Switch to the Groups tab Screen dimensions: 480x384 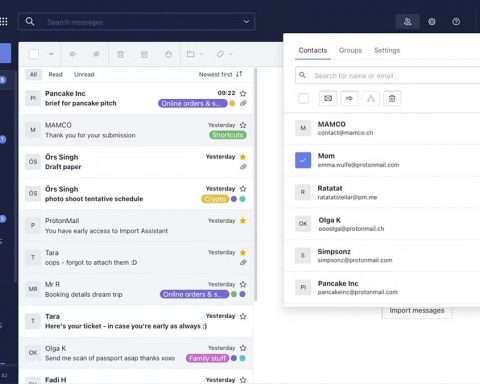point(350,50)
